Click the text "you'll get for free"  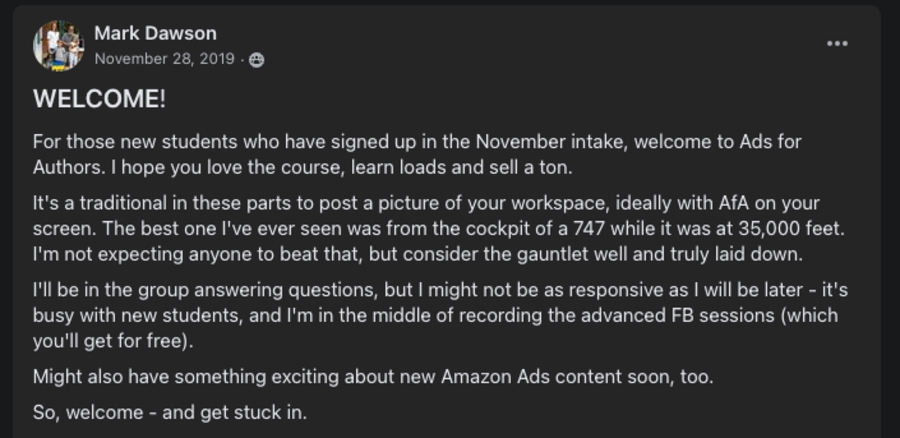[x=106, y=340]
